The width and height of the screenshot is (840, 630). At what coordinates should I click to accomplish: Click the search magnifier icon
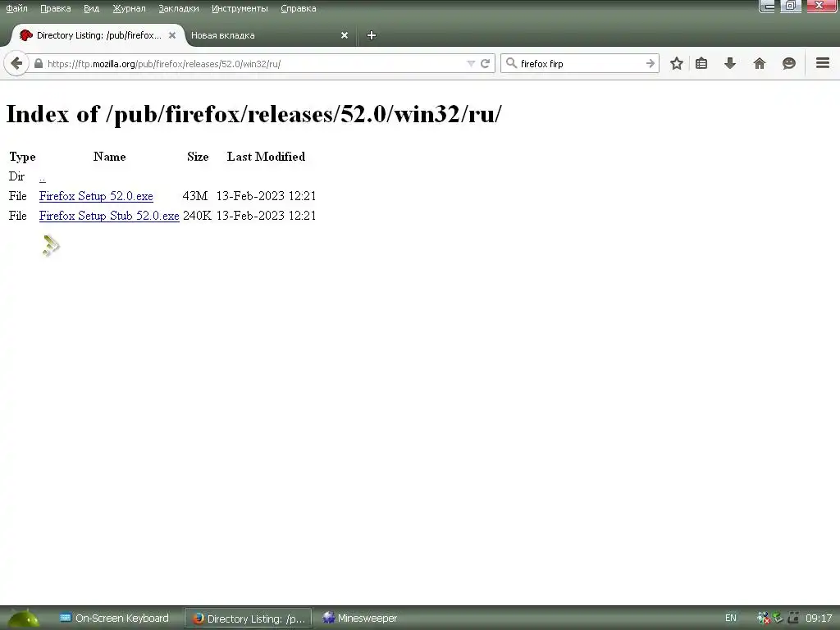click(511, 63)
